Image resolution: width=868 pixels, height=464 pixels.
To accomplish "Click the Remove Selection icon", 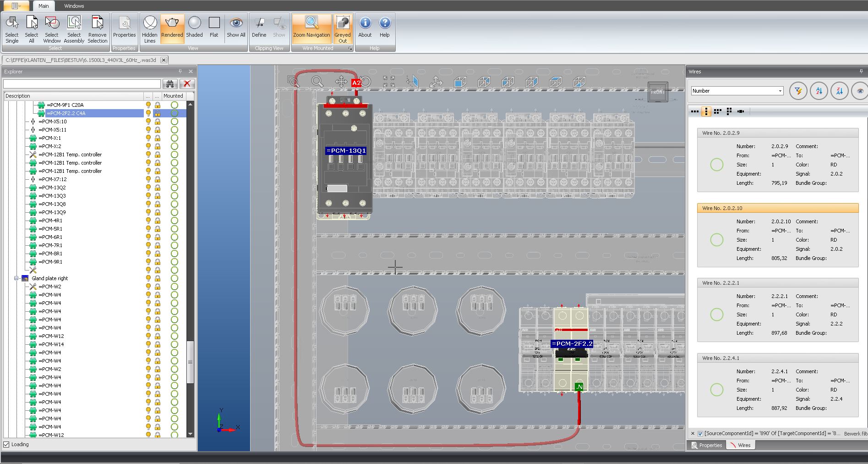I will coord(97,29).
